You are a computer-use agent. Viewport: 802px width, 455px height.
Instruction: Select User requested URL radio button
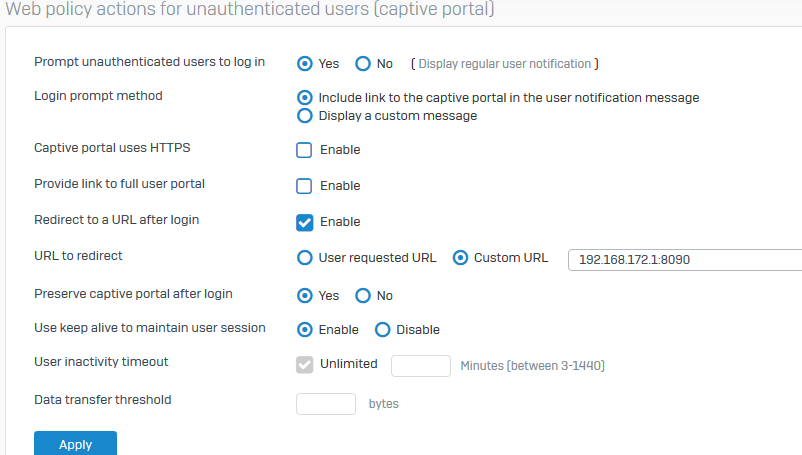point(305,258)
